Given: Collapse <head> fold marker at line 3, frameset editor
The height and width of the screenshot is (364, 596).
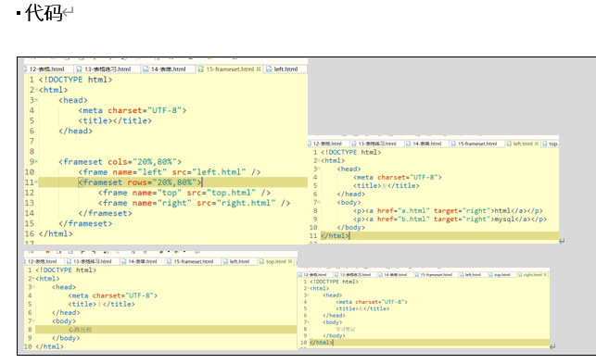Looking at the screenshot, I should [x=36, y=100].
